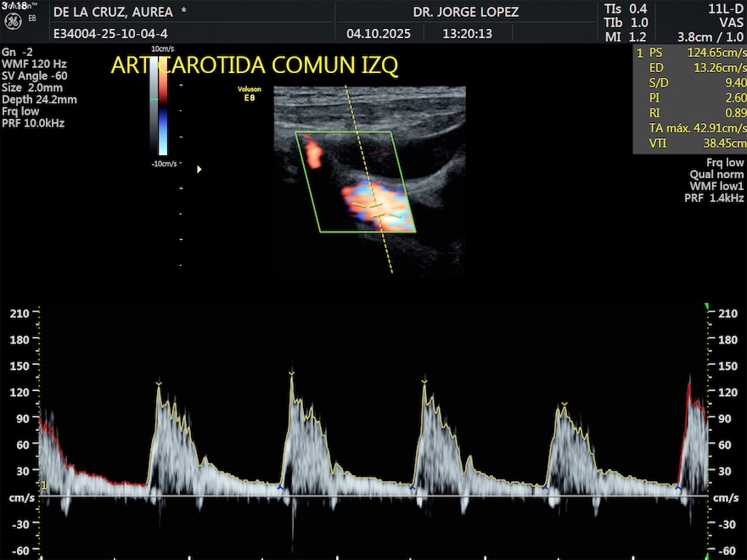Click the second peak systolic marker on waveform

[291, 372]
